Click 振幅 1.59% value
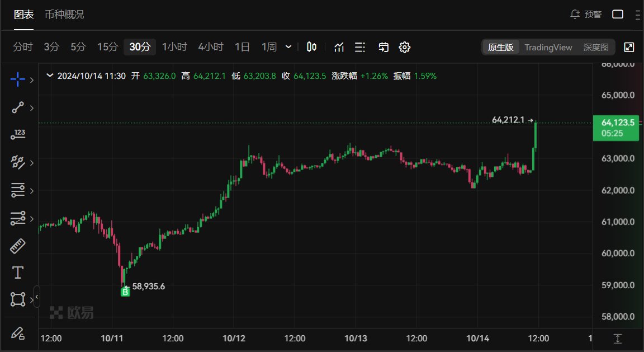 [425, 76]
